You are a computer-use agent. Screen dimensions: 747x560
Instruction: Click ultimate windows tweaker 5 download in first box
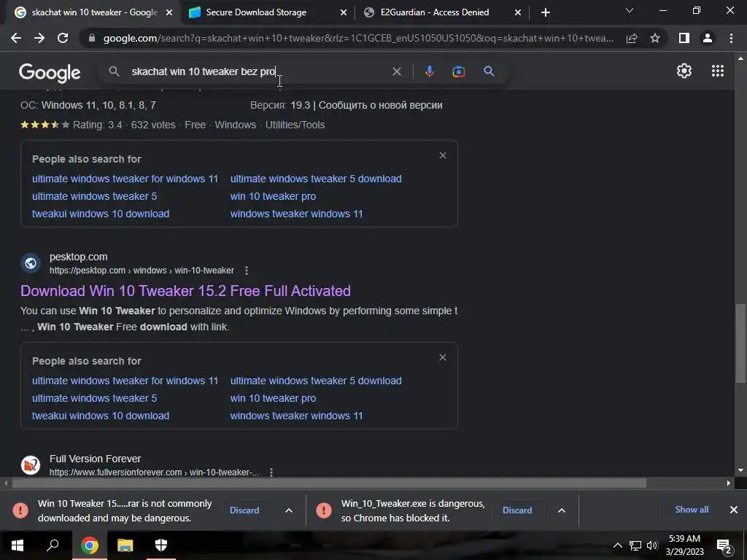316,179
